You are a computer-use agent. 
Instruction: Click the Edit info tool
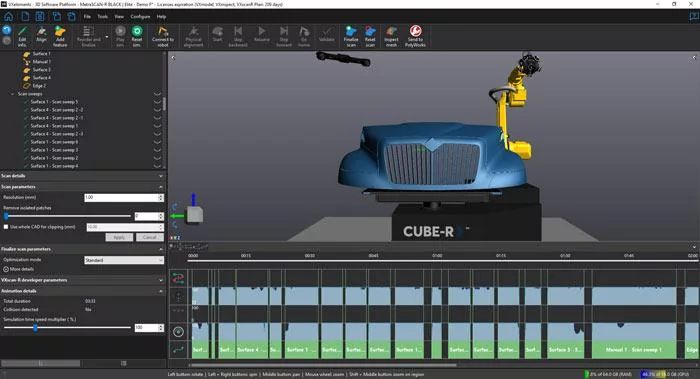tap(22, 36)
